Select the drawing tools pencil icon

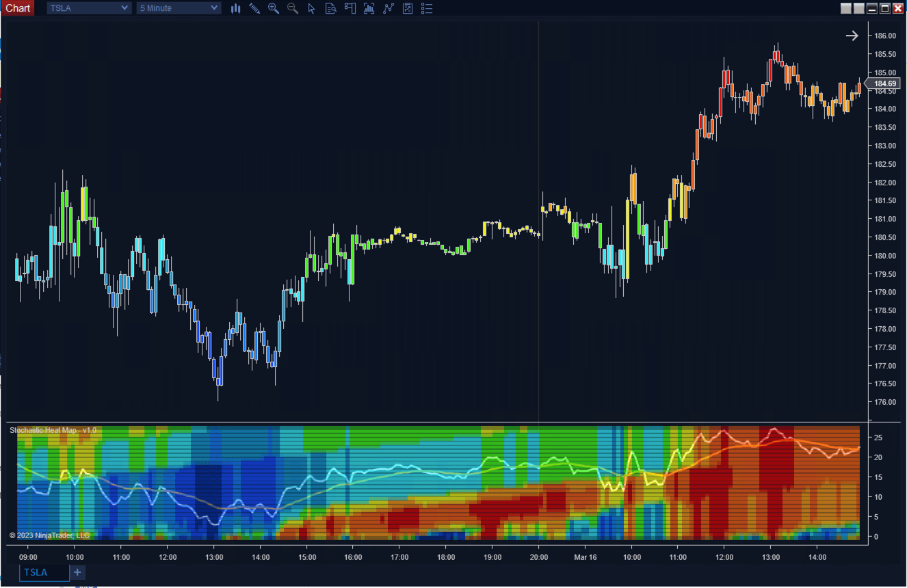254,8
